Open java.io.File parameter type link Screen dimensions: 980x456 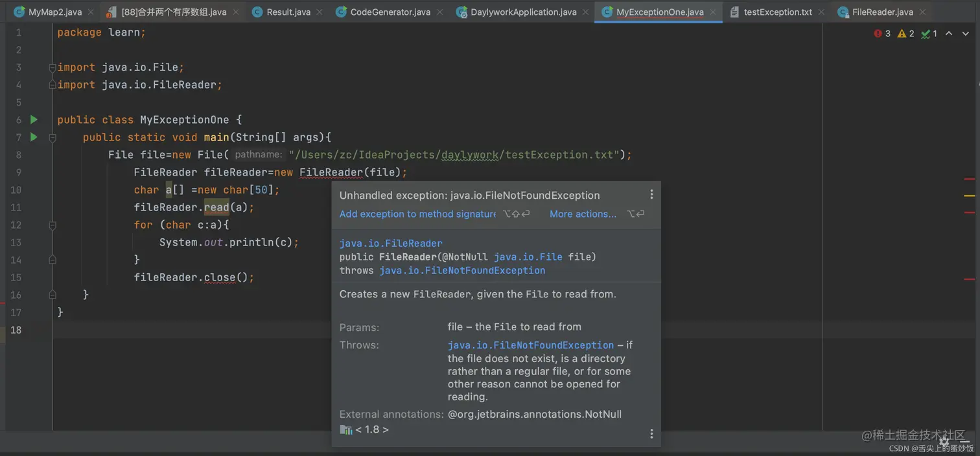click(528, 256)
